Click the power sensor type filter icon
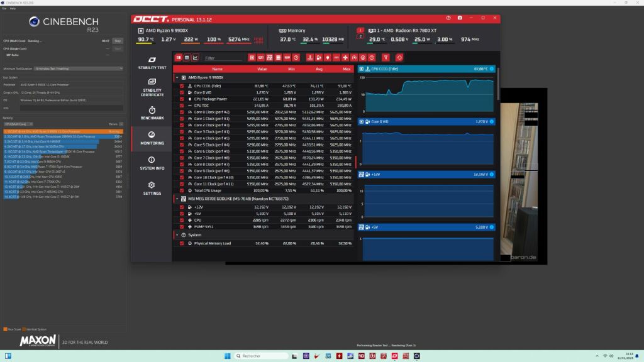The height and width of the screenshot is (362, 644). [328, 58]
